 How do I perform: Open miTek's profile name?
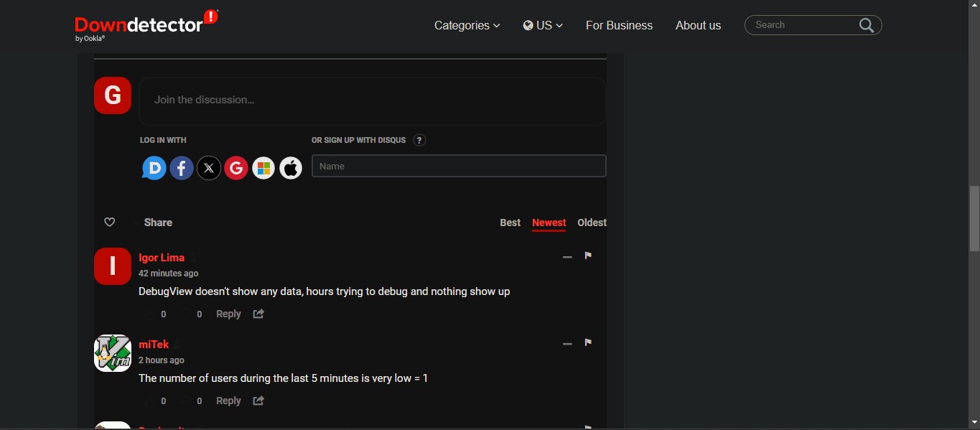tap(154, 345)
